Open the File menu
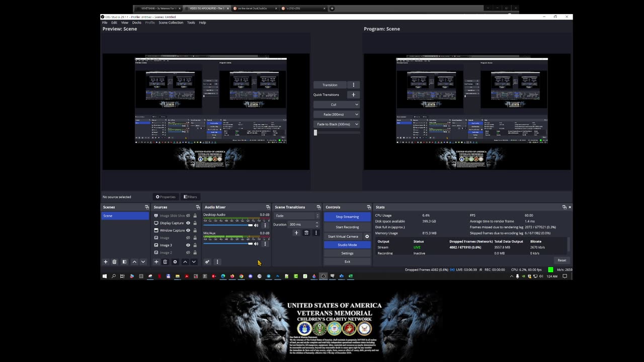The width and height of the screenshot is (644, 362). [x=105, y=23]
